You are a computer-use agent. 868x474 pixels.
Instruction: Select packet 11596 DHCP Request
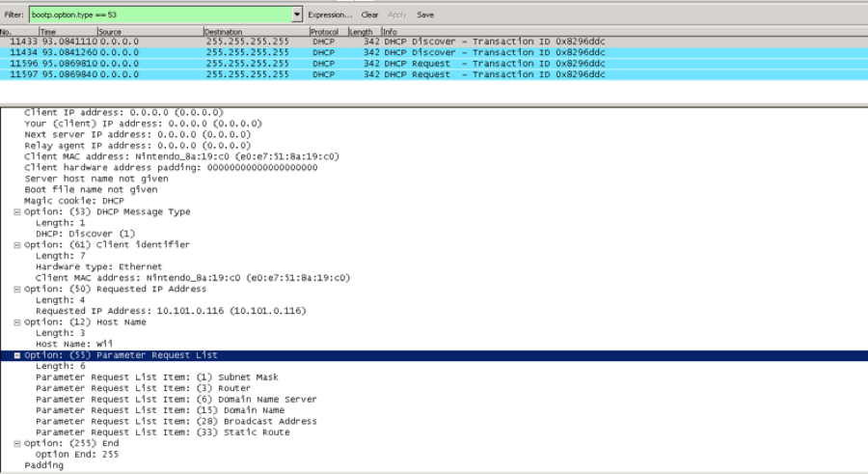click(289, 64)
